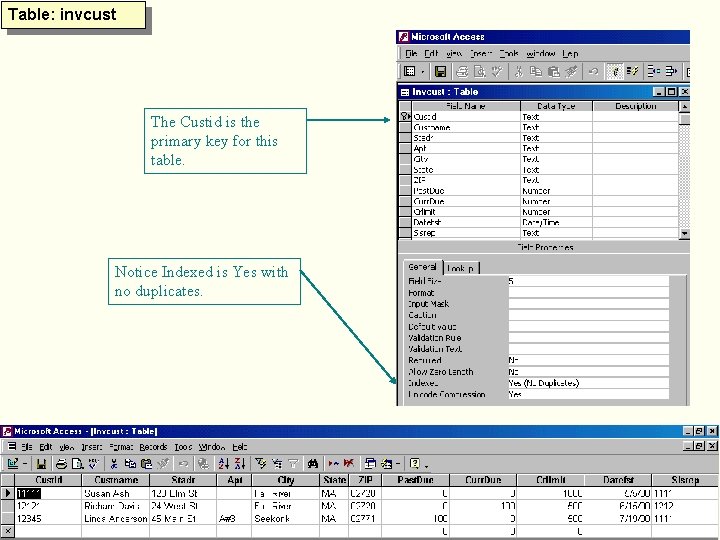Click Delete Rows icon in design toolbar
This screenshot has height=540, width=720.
click(x=671, y=71)
